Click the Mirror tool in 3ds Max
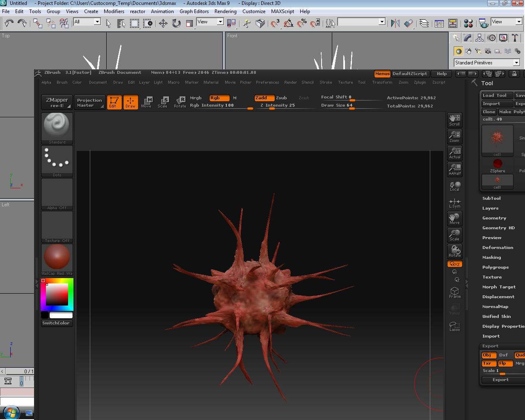Screen dimensions: 525x420 click(x=395, y=23)
